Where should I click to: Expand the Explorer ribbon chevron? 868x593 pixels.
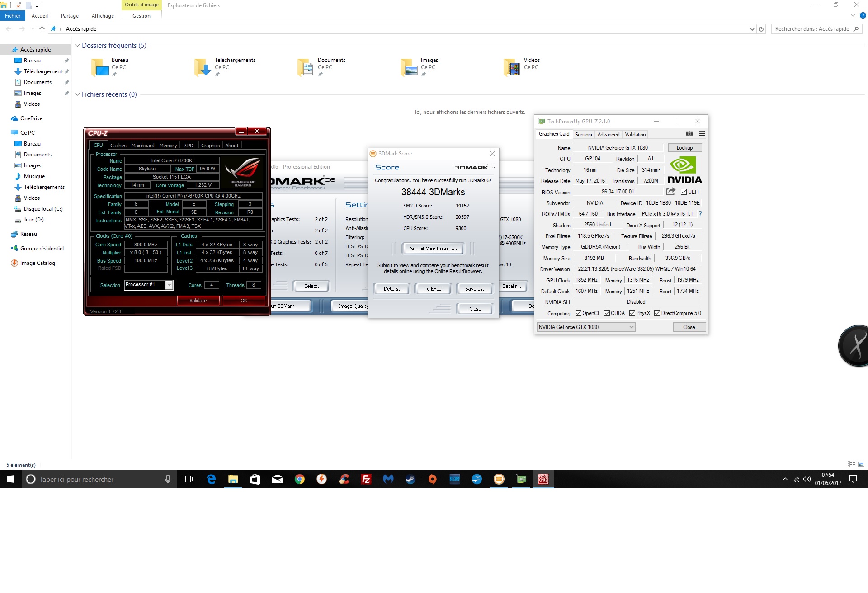pyautogui.click(x=853, y=16)
